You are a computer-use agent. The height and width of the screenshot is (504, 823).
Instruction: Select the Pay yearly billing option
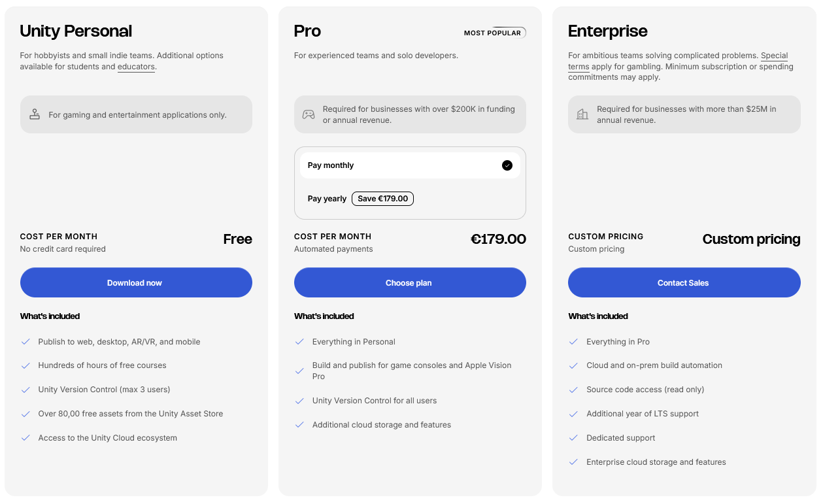[410, 199]
